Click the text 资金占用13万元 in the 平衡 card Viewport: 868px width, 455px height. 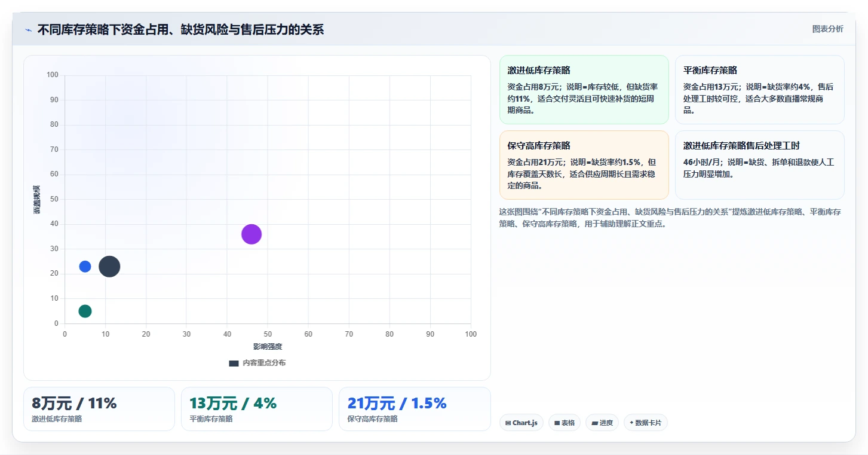point(711,87)
